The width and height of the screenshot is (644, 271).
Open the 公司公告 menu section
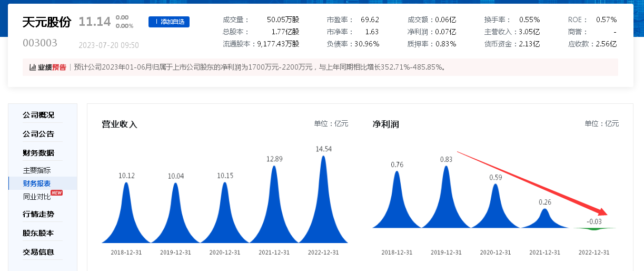click(x=38, y=134)
